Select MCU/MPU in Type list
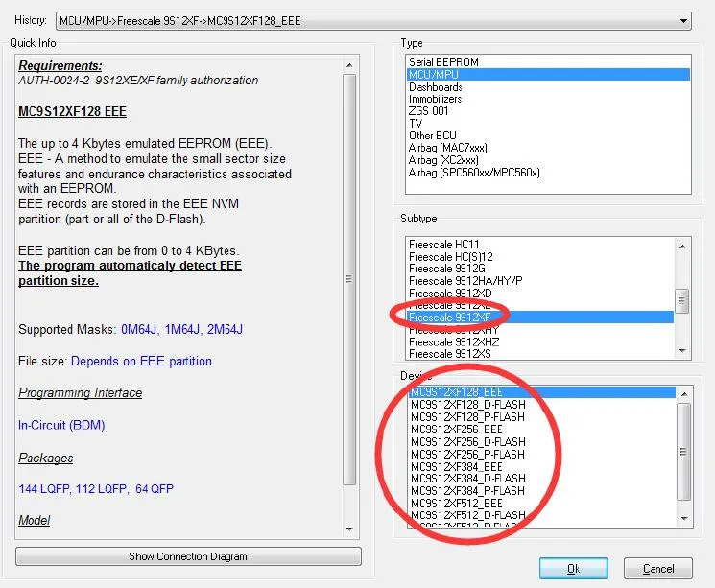 pos(548,74)
